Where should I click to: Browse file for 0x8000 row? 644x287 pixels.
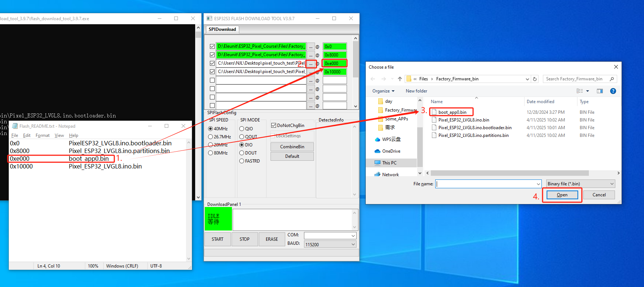click(311, 55)
